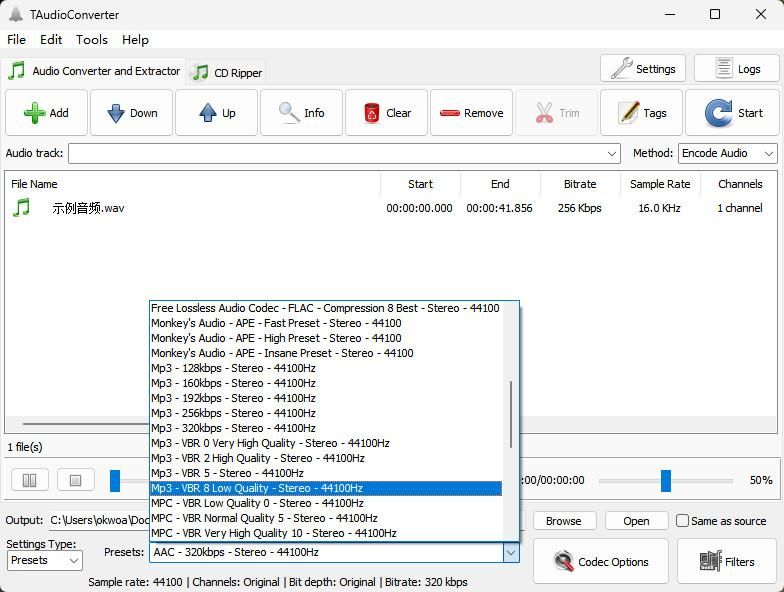Choose Monkey's Audio APE Insane Preset
The image size is (784, 592).
tap(326, 353)
